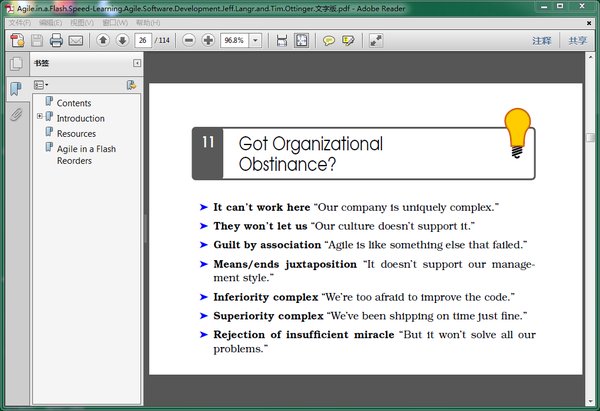
Task: Open the bookmarks options dropdown menu
Action: click(41, 85)
